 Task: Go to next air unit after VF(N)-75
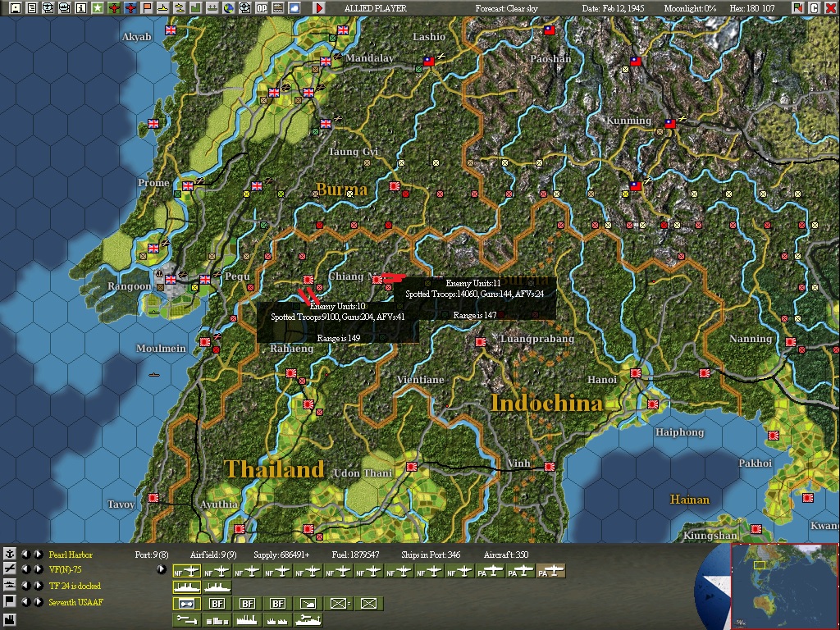click(38, 569)
